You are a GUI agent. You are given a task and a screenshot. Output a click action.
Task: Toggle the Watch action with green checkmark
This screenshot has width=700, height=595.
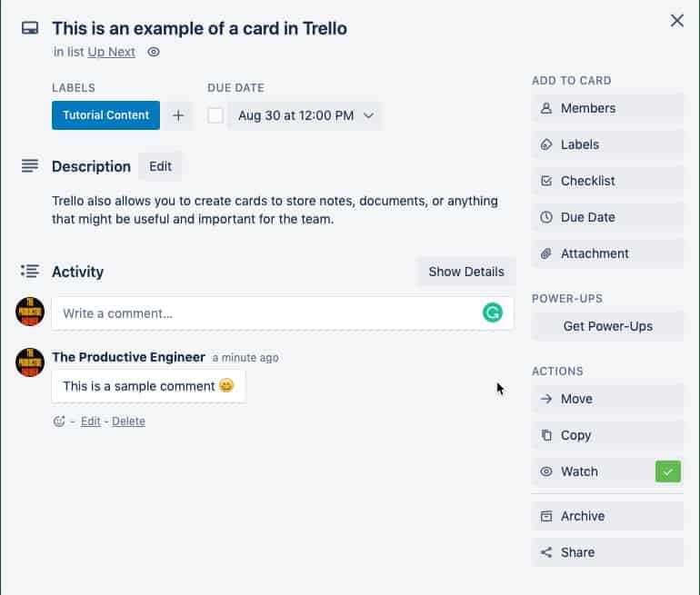coord(607,471)
